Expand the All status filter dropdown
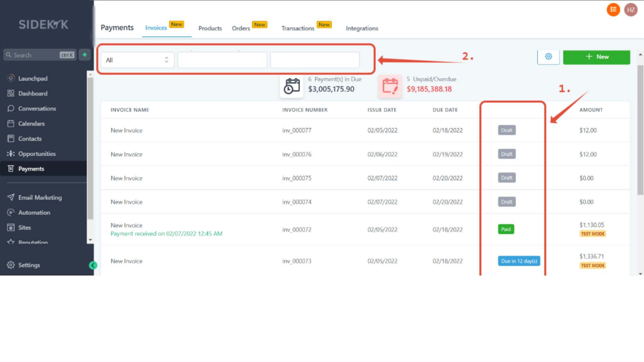This screenshot has width=644, height=362. (x=137, y=60)
